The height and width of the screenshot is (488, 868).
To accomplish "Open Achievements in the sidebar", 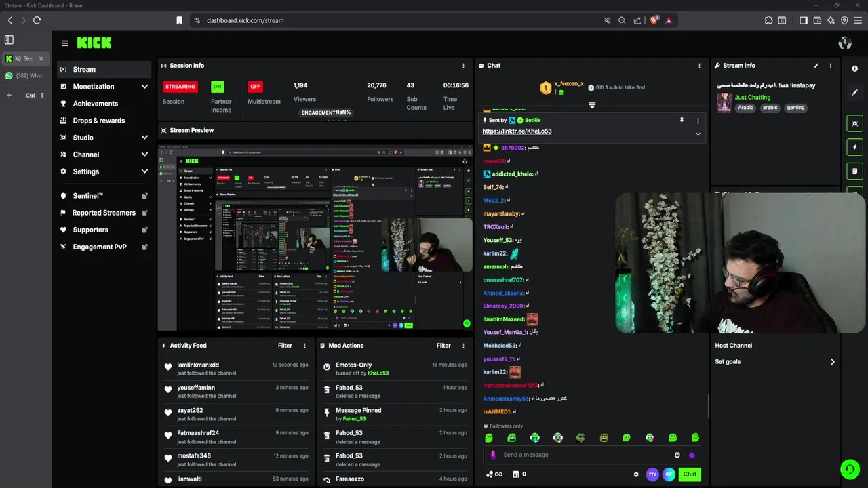I will click(x=103, y=104).
